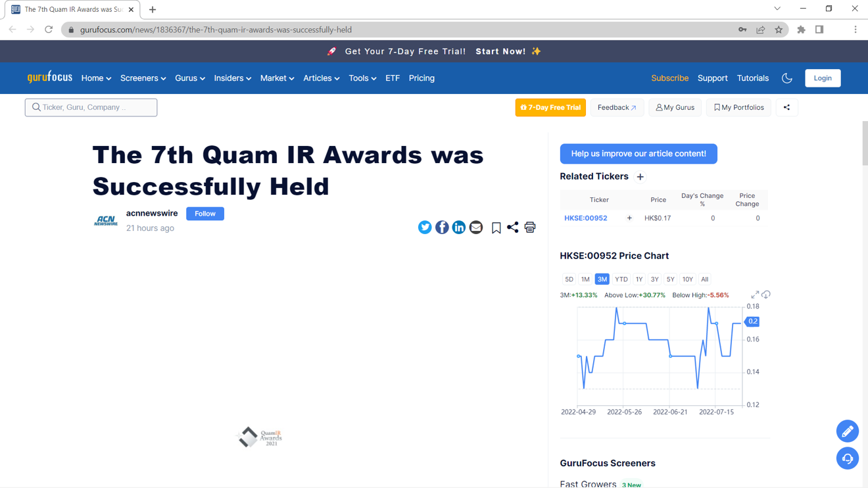Select 3M chart range
The width and height of the screenshot is (868, 488).
602,280
